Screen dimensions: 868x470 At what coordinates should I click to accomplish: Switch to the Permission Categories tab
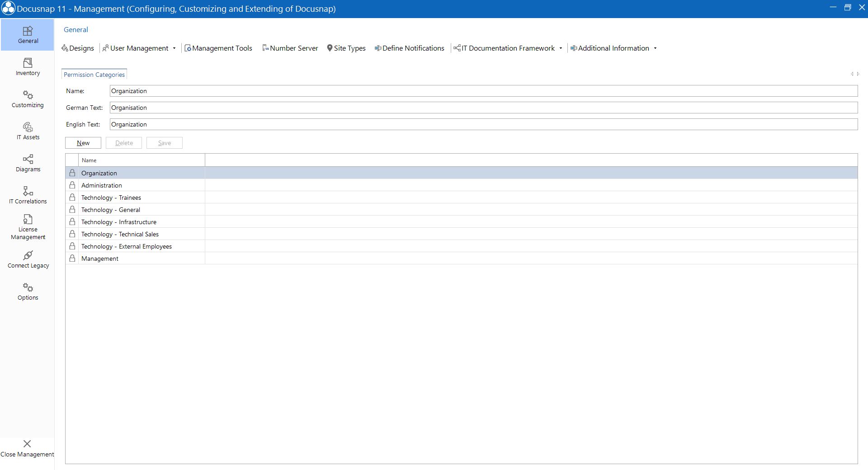click(x=94, y=74)
